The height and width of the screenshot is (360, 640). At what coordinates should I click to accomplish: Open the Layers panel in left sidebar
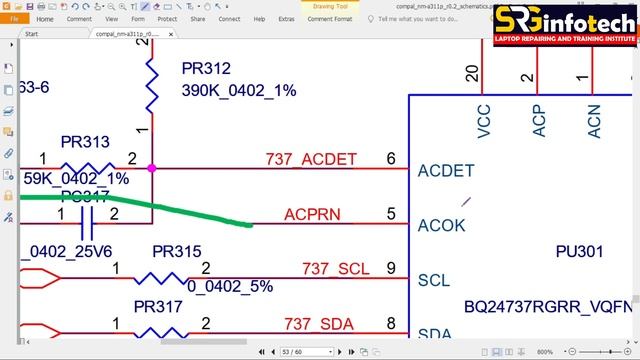pyautogui.click(x=8, y=111)
